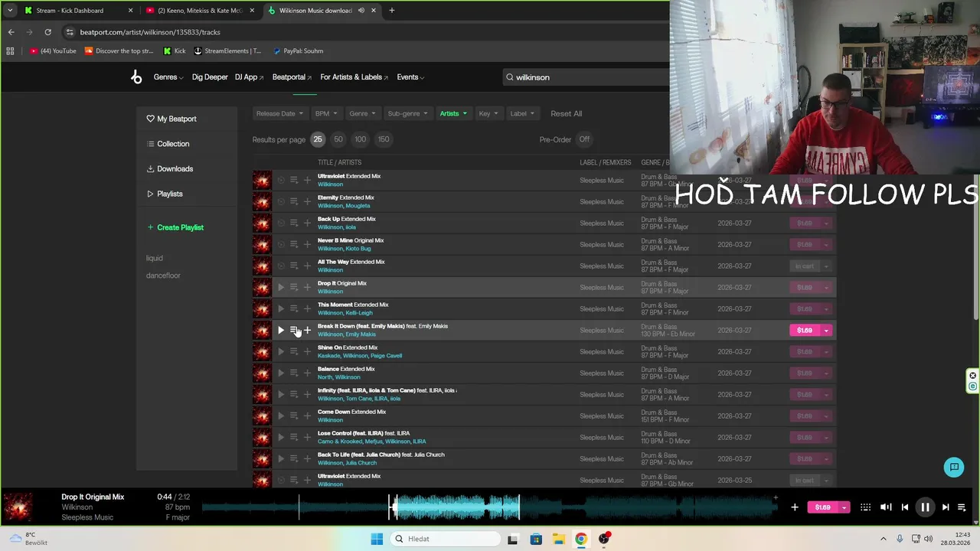Viewport: 980px width, 551px height.
Task: Set results per page to 25
Action: 318,139
